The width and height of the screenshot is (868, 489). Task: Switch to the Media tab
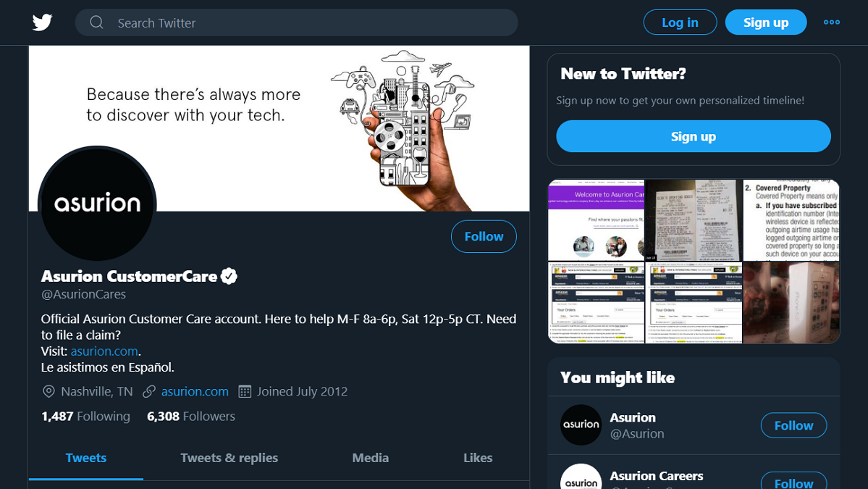370,458
